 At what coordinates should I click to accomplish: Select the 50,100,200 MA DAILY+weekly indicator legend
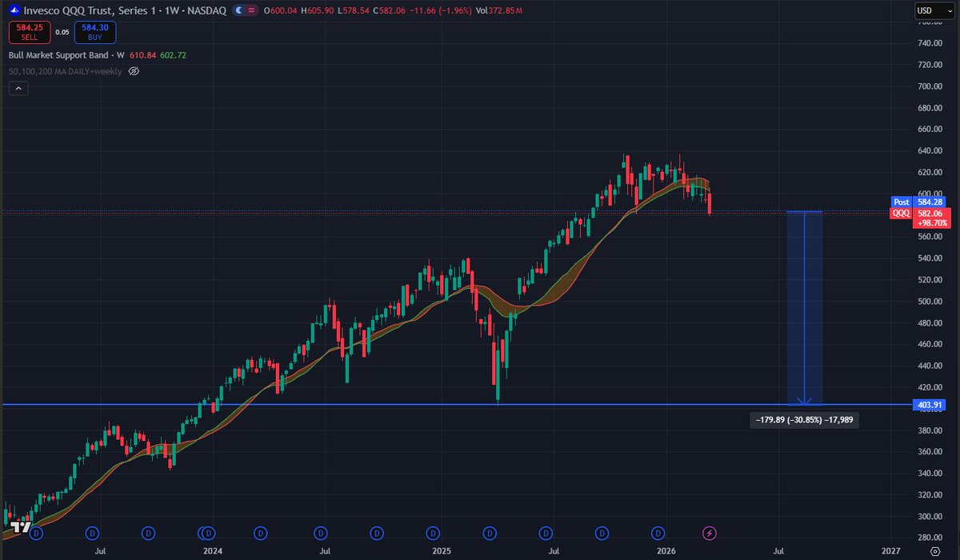[x=66, y=71]
